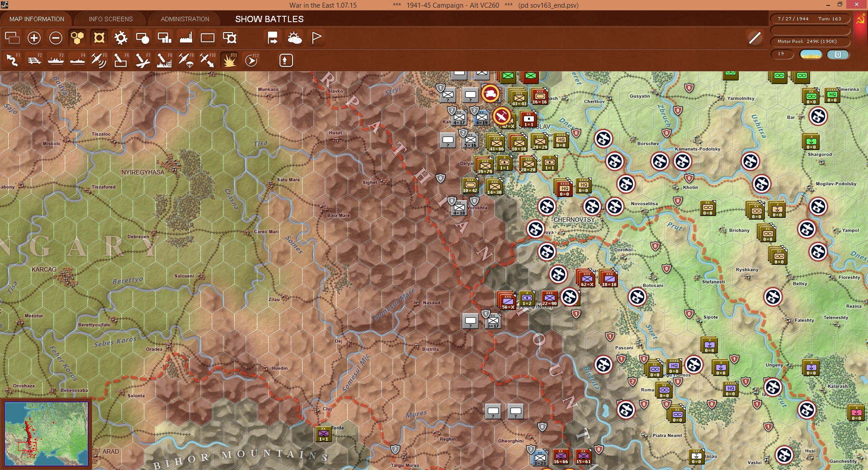Select the F1 move mode
The image size is (868, 470).
[12, 60]
